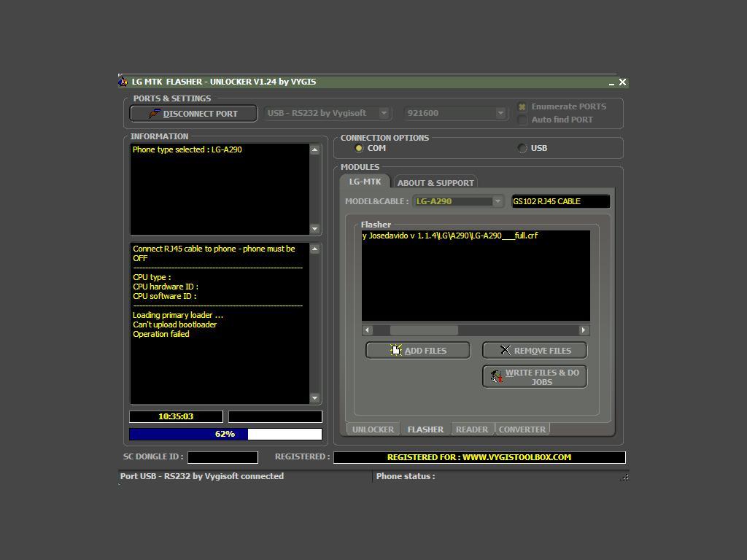Click the application logo icon in title bar
This screenshot has width=747, height=560.
(123, 82)
